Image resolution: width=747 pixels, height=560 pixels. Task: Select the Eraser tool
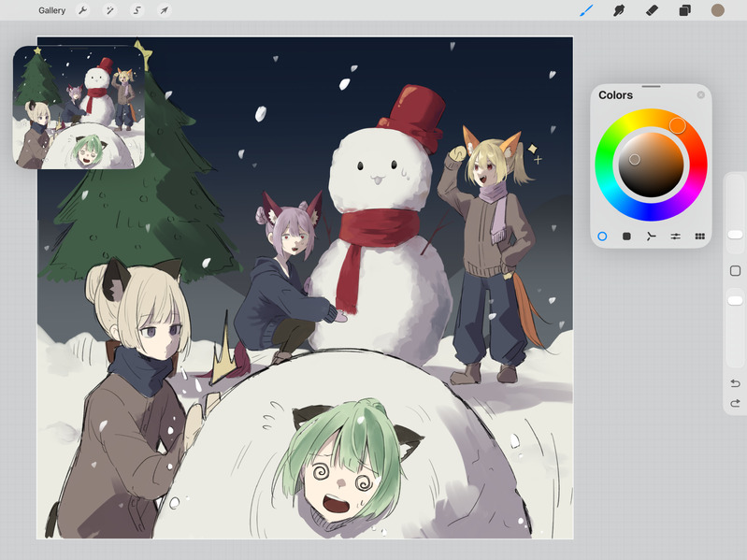point(652,10)
